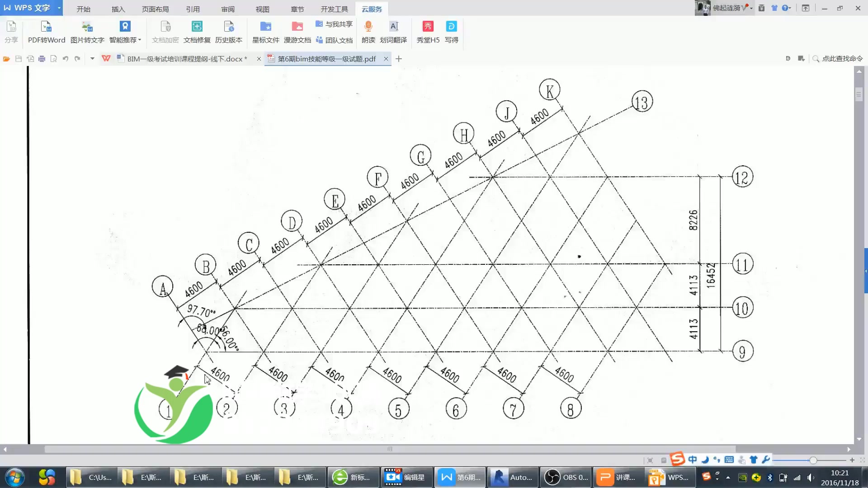Open the 秀堂H5 tool
Screen dimensions: 868x488
pyautogui.click(x=427, y=32)
